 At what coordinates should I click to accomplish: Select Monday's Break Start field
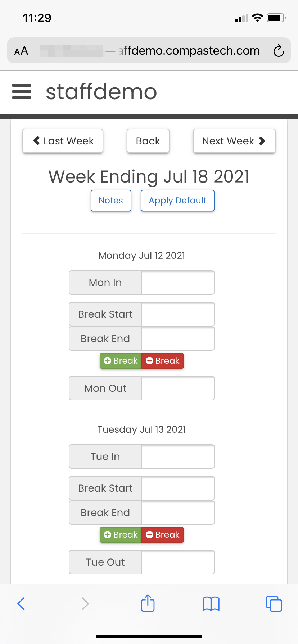point(178,314)
